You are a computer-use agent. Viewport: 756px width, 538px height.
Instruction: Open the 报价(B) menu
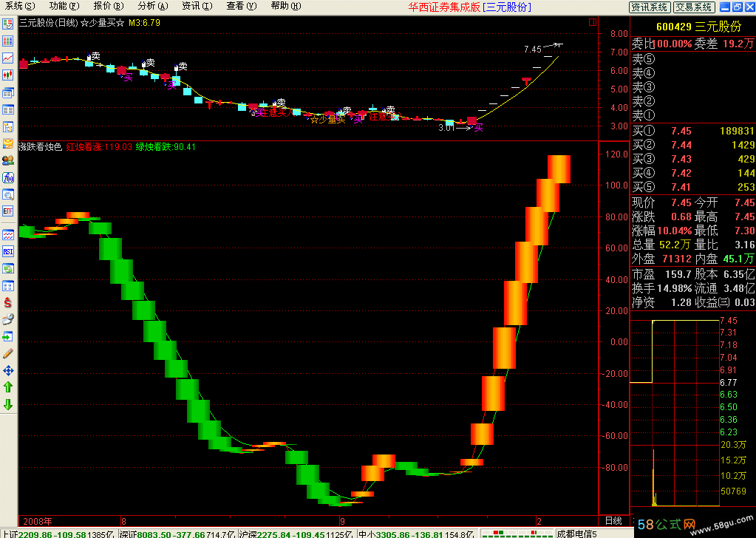109,6
